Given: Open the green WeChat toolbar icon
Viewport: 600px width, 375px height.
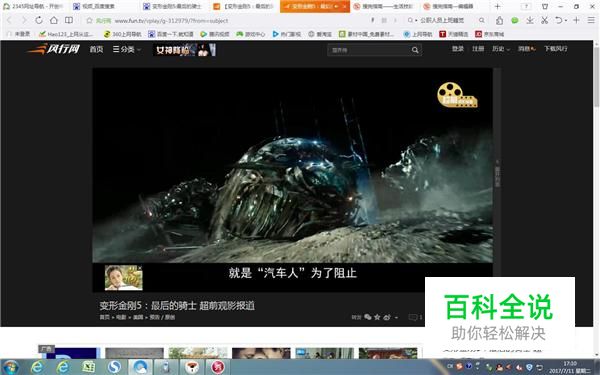Looking at the screenshot, I should coord(515,21).
